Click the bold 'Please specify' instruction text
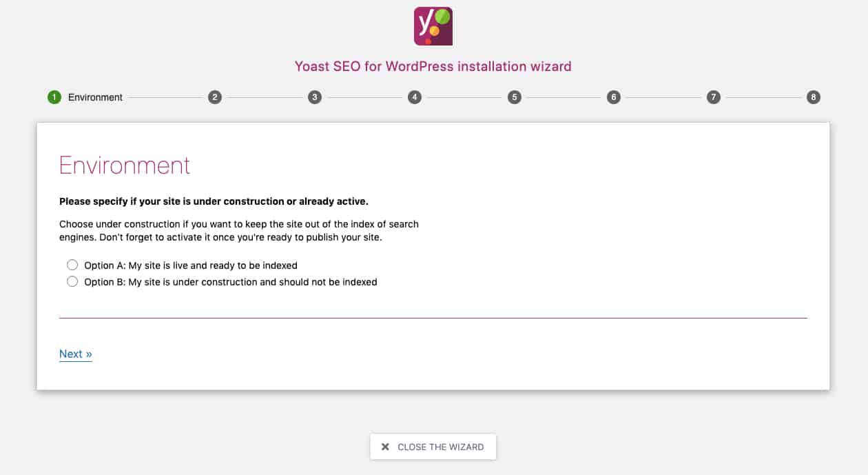Image resolution: width=868 pixels, height=475 pixels. 214,201
